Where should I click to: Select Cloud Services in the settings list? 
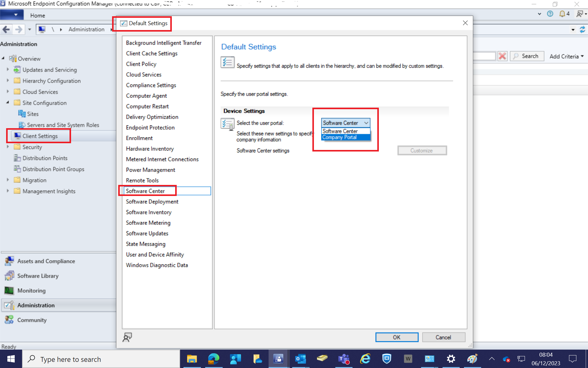pyautogui.click(x=144, y=75)
